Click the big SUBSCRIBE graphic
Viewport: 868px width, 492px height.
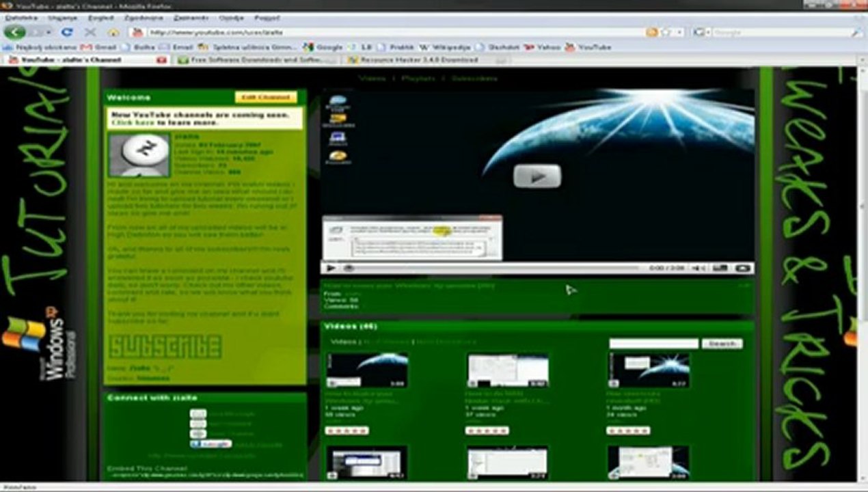[x=165, y=346]
